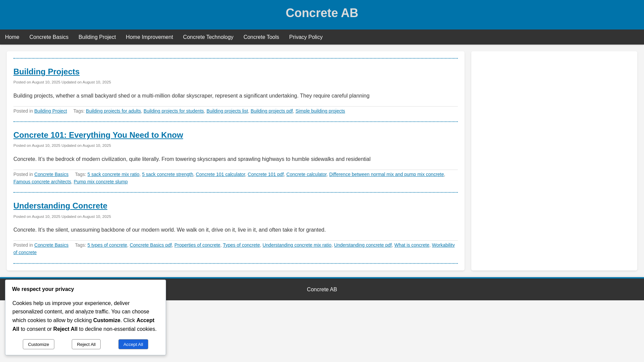Click tag 5 sack concrete strength
Viewport: 644px width, 362px height.
click(x=167, y=174)
